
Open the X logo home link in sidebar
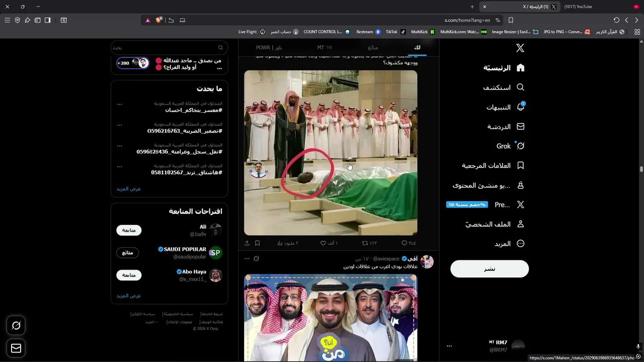pyautogui.click(x=520, y=48)
